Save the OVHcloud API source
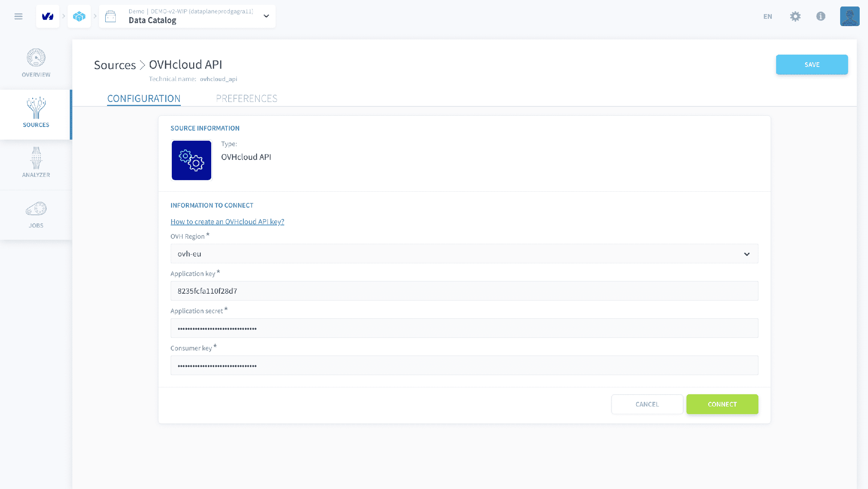This screenshot has width=868, height=489. pos(812,65)
